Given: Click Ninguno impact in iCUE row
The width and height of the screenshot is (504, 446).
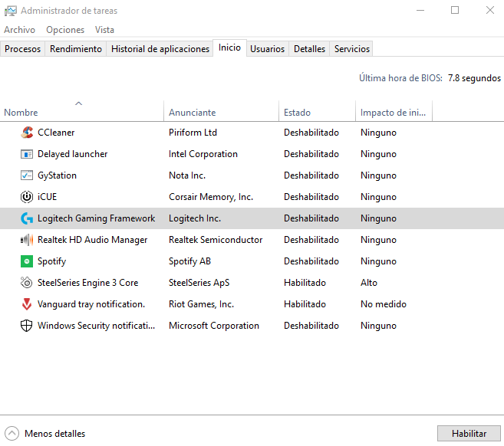Looking at the screenshot, I should (x=378, y=197).
